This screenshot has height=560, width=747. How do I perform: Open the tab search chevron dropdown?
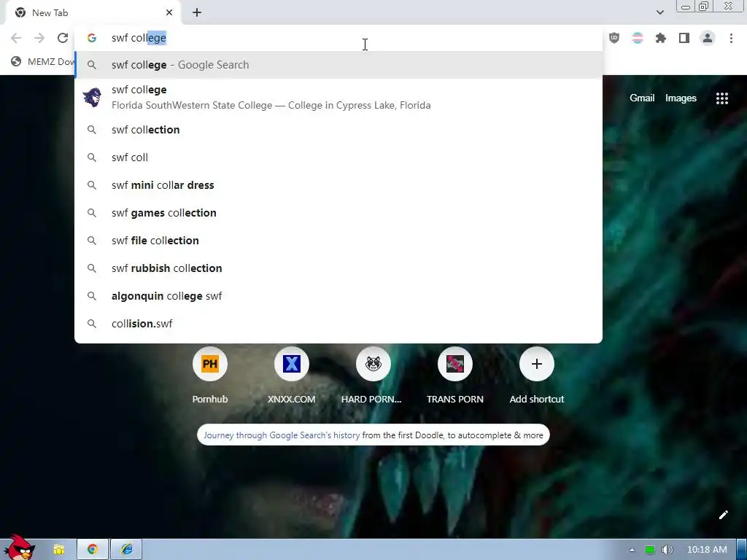(659, 13)
